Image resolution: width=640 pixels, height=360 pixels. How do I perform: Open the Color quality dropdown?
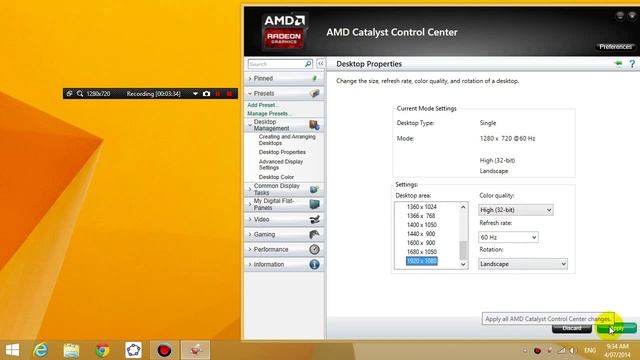516,210
